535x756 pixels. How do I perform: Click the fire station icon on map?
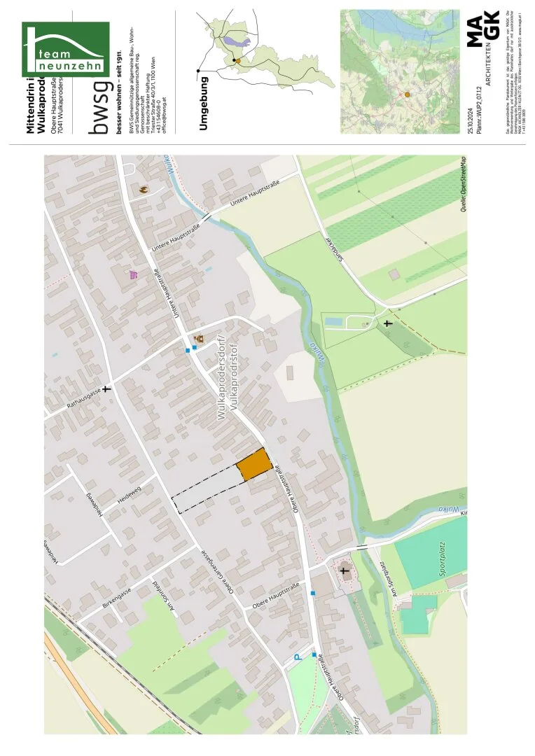point(144,190)
